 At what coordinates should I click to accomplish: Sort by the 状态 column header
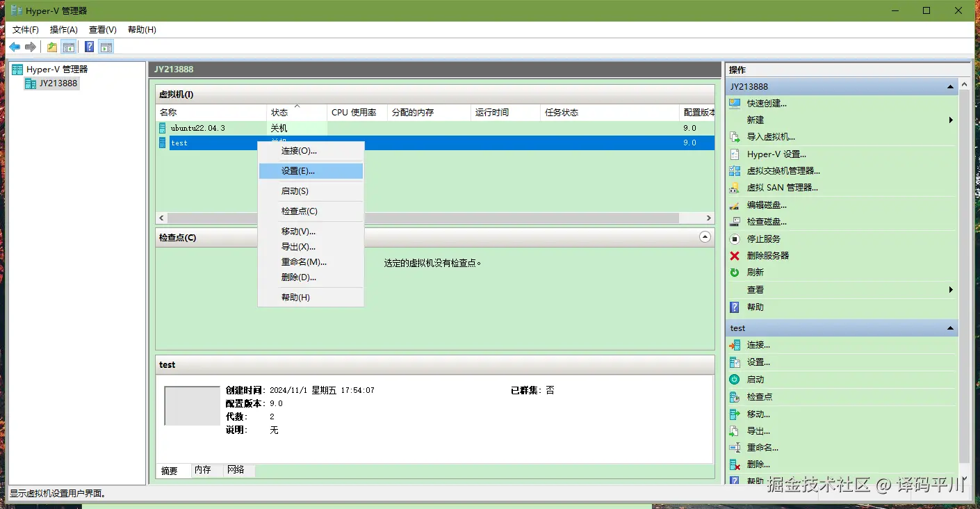(297, 113)
